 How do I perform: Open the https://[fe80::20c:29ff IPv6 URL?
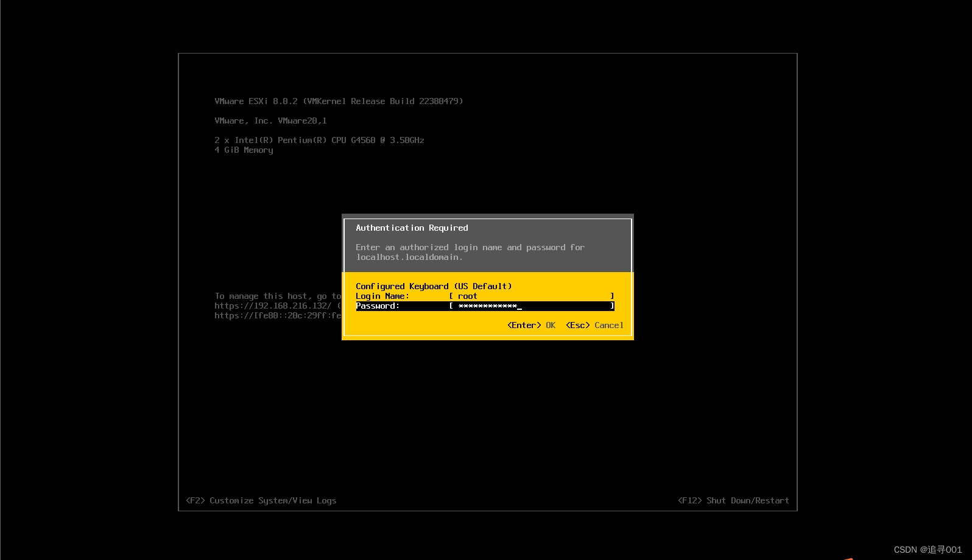coord(278,316)
